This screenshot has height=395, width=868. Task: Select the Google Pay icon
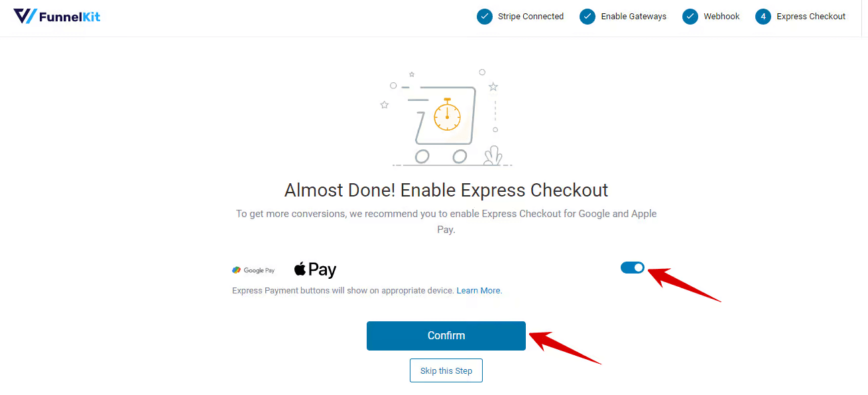[x=254, y=270]
